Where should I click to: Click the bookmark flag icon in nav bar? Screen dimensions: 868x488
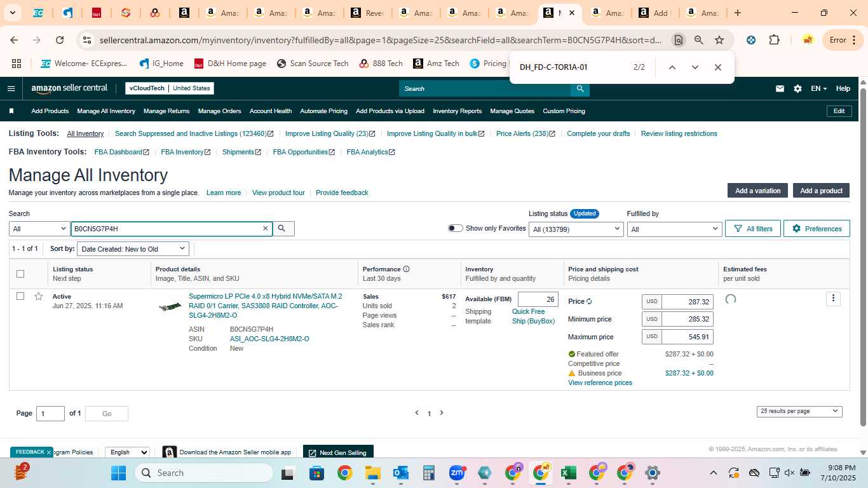pos(11,111)
